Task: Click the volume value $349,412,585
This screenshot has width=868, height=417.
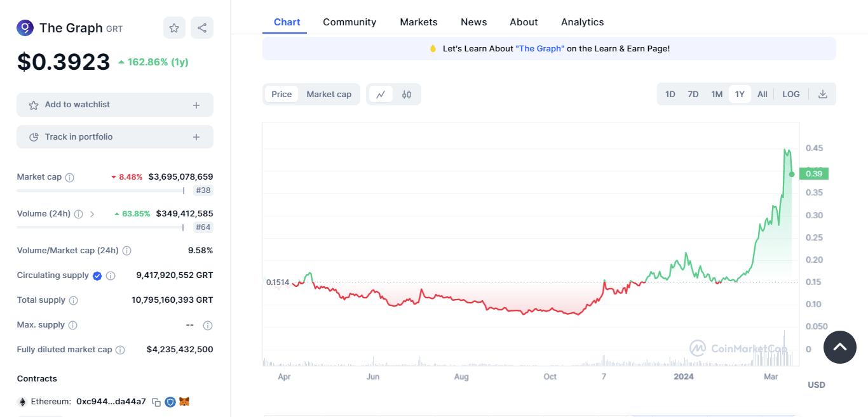Action: click(x=184, y=214)
